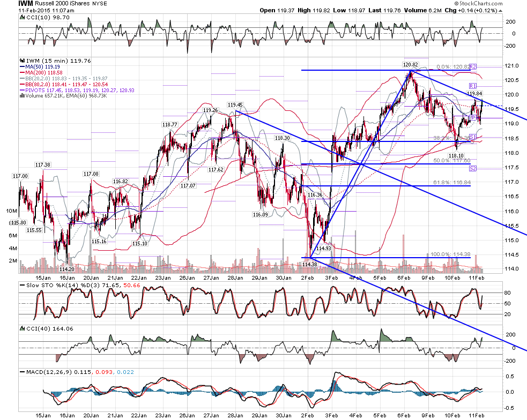Click the volume bars icon in the legend
This screenshot has height=420, width=527.
[22, 96]
